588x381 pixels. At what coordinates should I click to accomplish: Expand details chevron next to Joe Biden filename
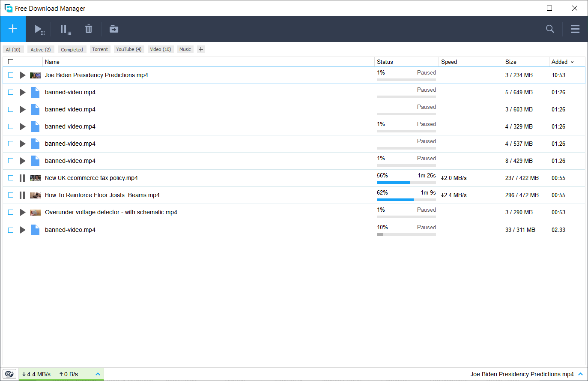tap(580, 374)
